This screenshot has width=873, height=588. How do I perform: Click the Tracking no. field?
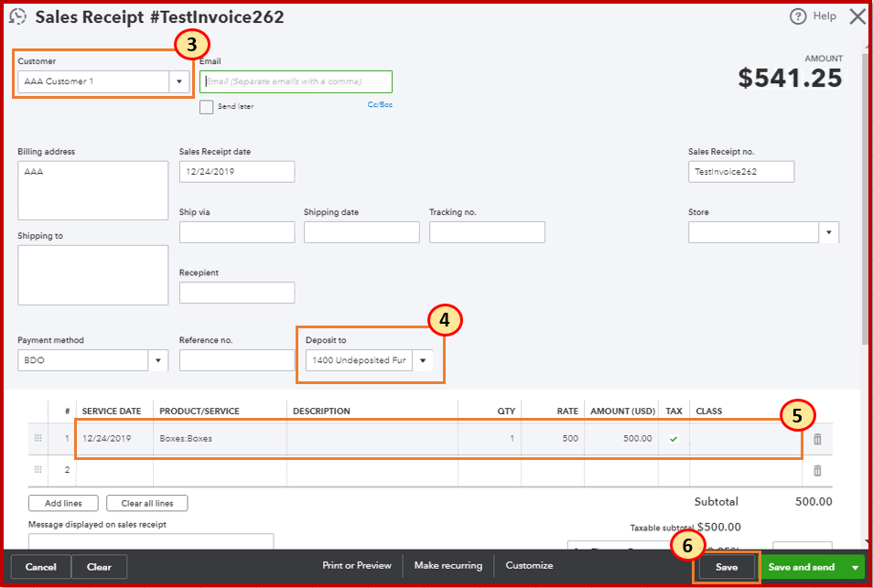(x=487, y=232)
